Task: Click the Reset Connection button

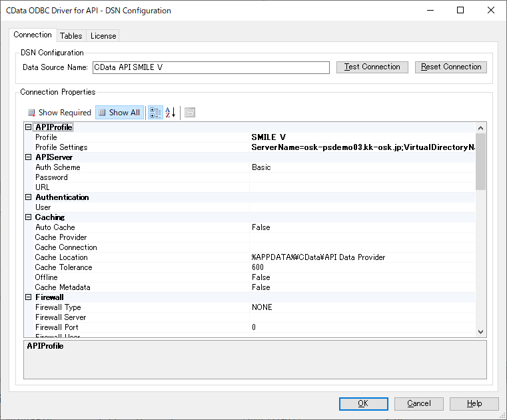Action: tap(451, 67)
